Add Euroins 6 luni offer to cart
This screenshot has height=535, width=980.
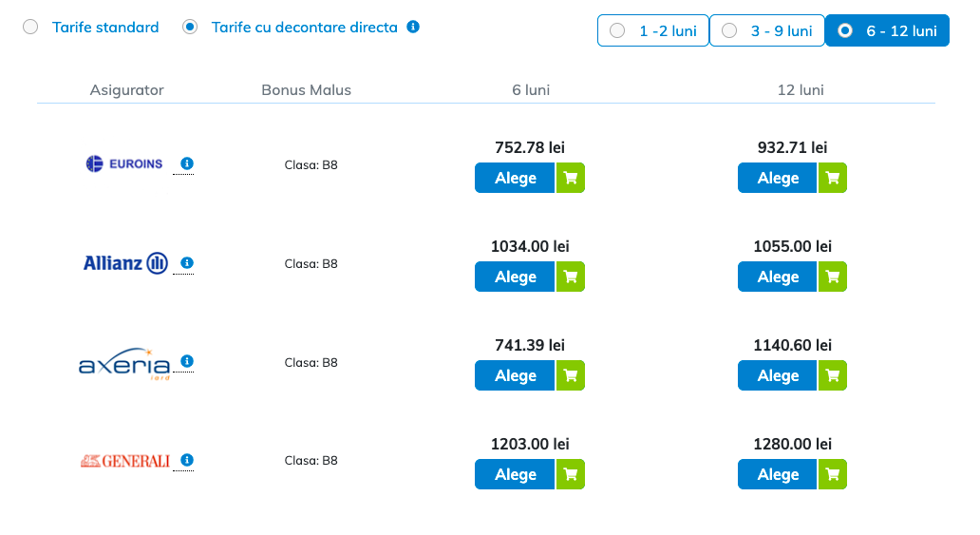pos(570,178)
